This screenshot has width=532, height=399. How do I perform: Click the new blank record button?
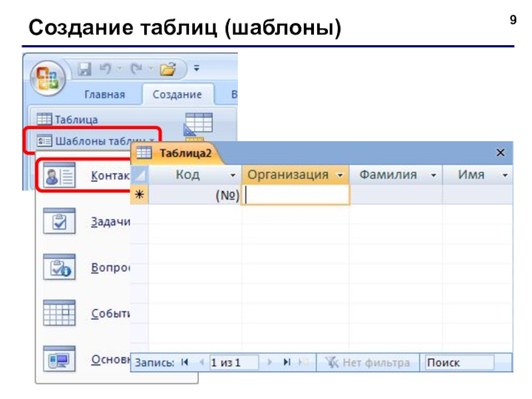[303, 362]
